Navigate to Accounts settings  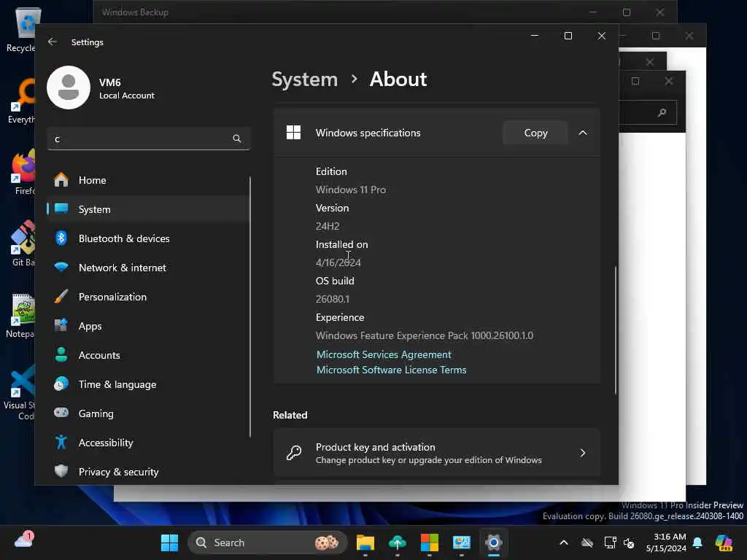tap(148, 355)
